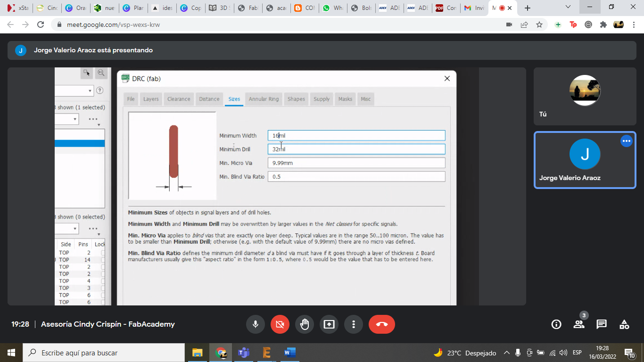
Task: Open meeting details info panel
Action: click(x=556, y=324)
